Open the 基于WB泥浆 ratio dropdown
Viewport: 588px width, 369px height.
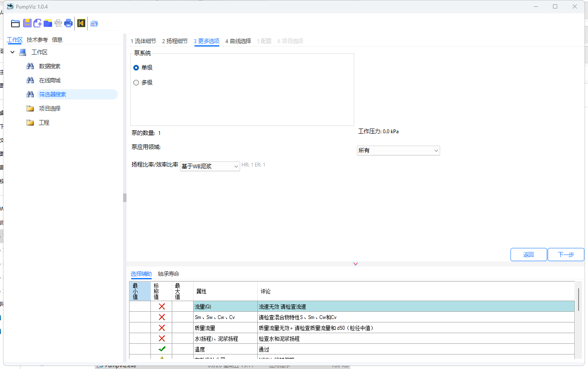click(209, 166)
